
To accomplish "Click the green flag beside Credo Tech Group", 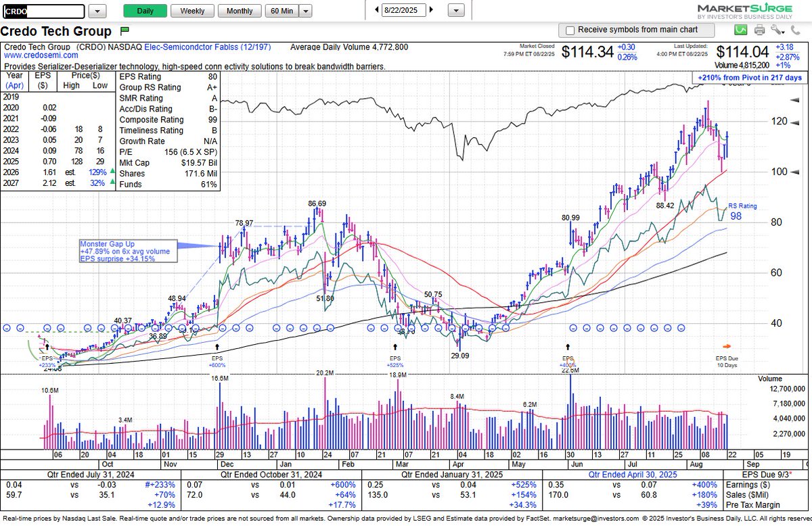I will click(x=125, y=30).
